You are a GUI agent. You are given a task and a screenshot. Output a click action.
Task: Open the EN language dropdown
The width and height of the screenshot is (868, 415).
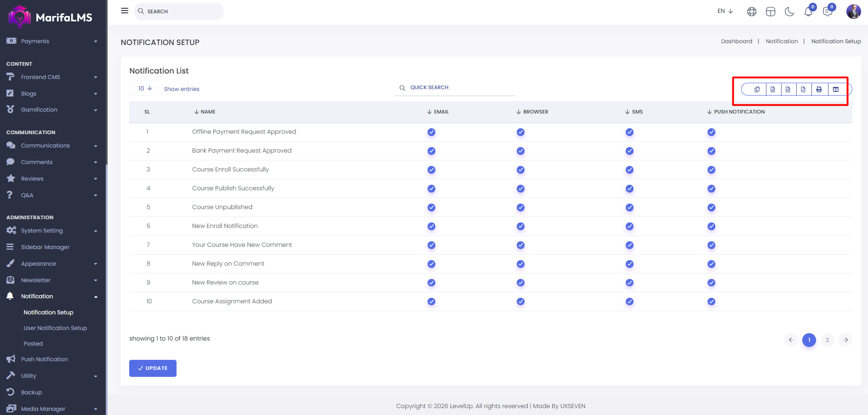pos(725,11)
